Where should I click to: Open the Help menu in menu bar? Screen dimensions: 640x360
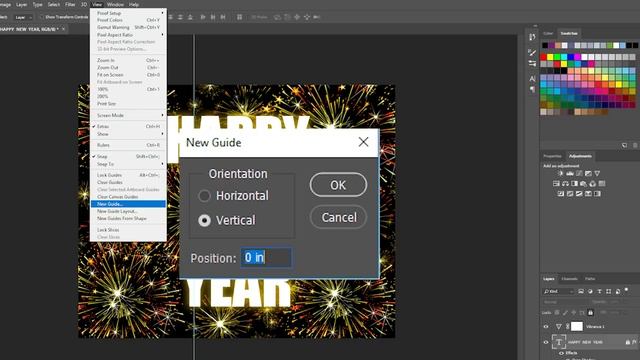point(134,4)
